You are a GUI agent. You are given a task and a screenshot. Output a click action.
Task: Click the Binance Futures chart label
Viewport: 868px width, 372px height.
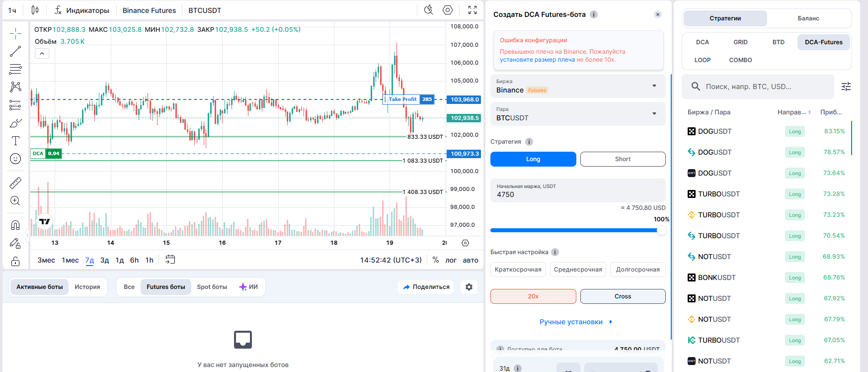[149, 10]
